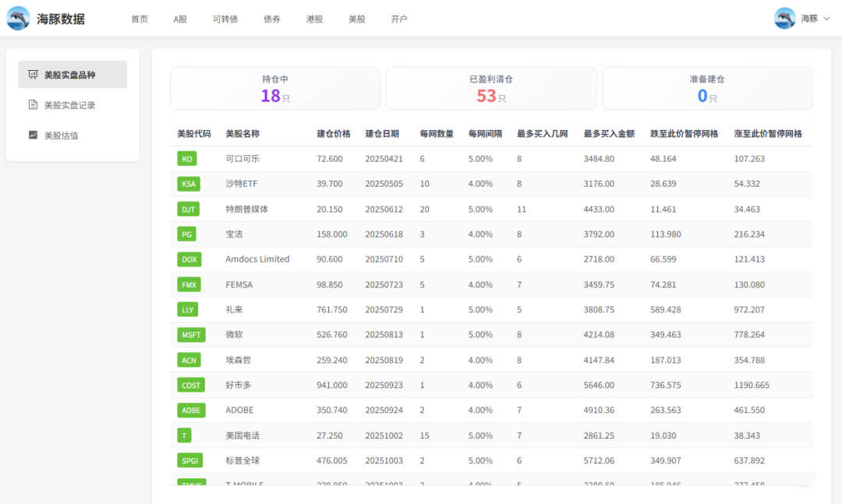Click the 1190.665 value in 好市多 row
This screenshot has width=842, height=504.
(x=752, y=385)
